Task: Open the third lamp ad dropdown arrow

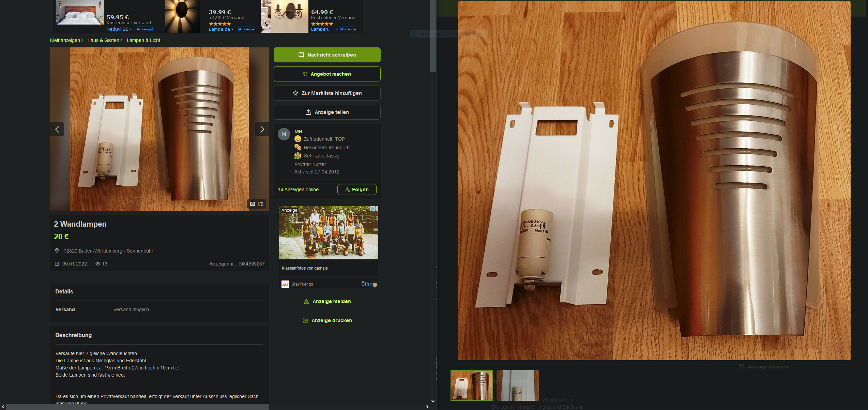Action: click(x=337, y=29)
